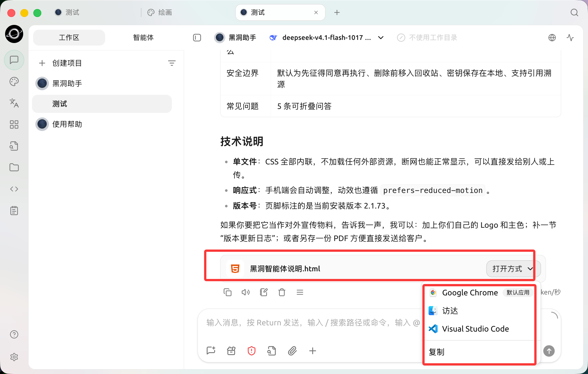Screen dimensions: 588x374
Task: Toggle the sidebar panel collapse icon
Action: pos(197,38)
